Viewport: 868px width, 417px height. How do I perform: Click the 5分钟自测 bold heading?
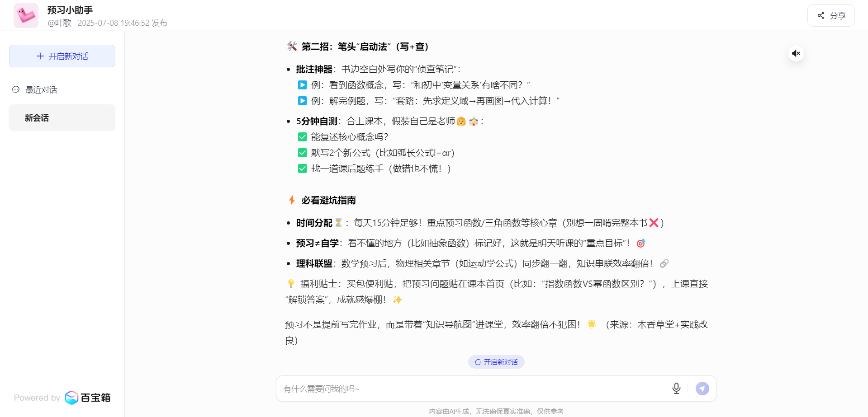click(317, 121)
